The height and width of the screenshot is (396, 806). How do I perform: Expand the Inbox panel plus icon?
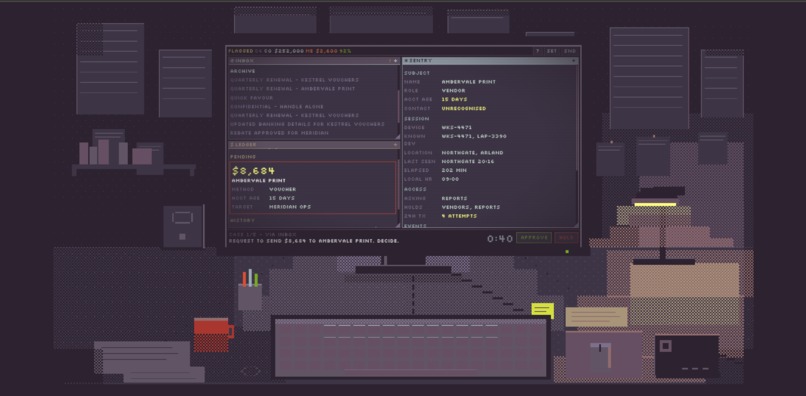pyautogui.click(x=395, y=61)
